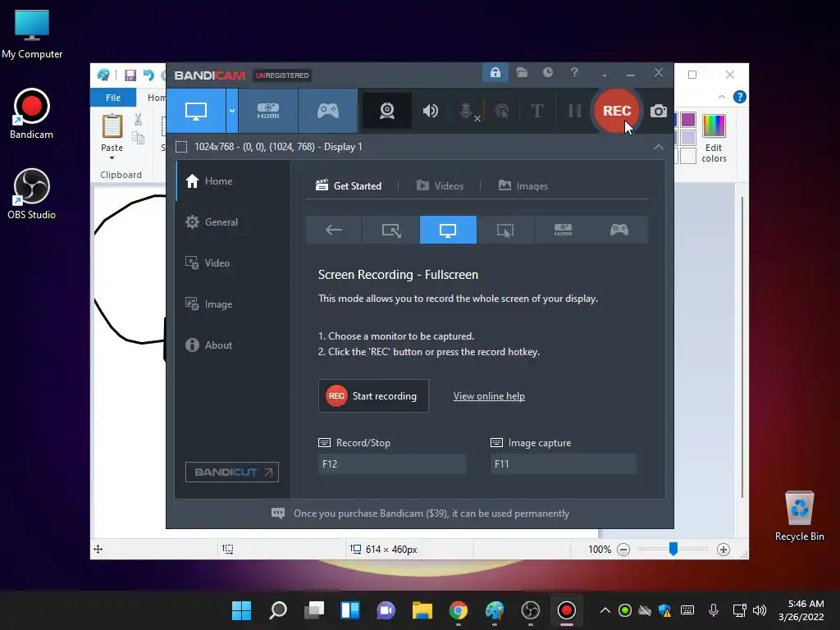Select Screen Recording mode in top toolbar
840x630 pixels.
(196, 111)
